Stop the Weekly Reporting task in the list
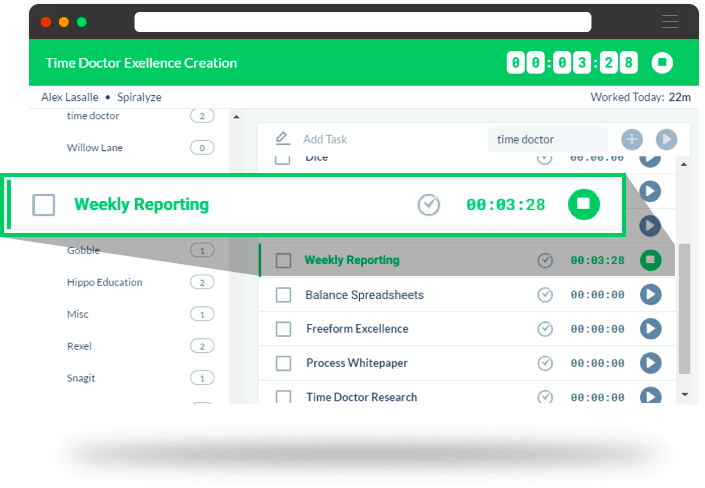 click(x=650, y=260)
